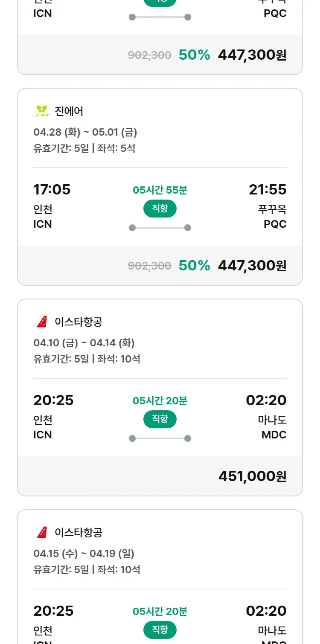Select 이스타항공 name on the 04.10 flight
The image size is (320, 644).
pos(79,322)
